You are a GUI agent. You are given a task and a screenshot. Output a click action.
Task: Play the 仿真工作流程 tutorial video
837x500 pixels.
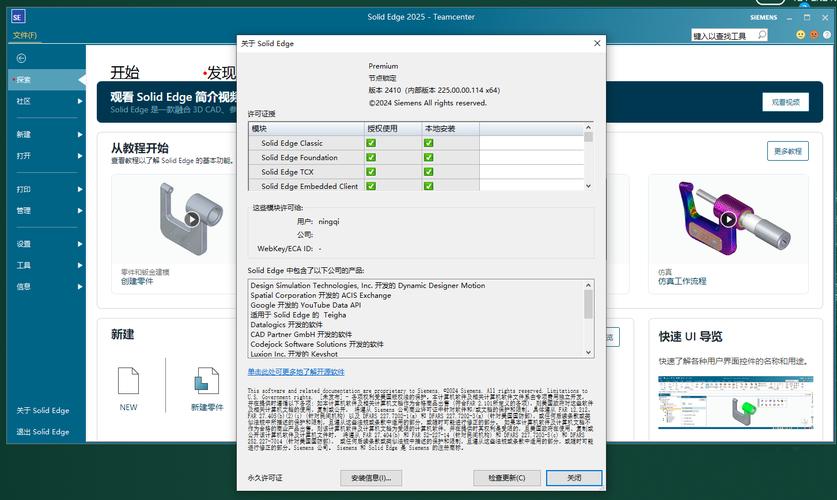pos(728,219)
